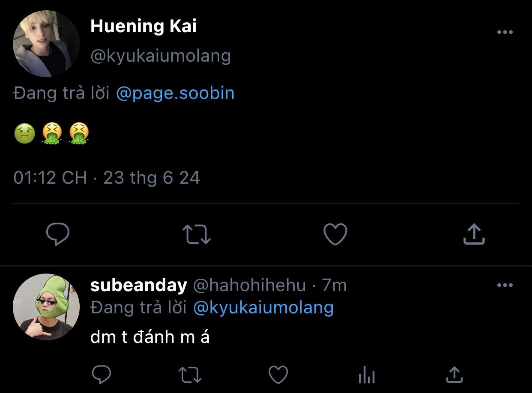Viewport: 532px width, 393px height.
Task: Share subeanday's reply
Action: coord(454,375)
